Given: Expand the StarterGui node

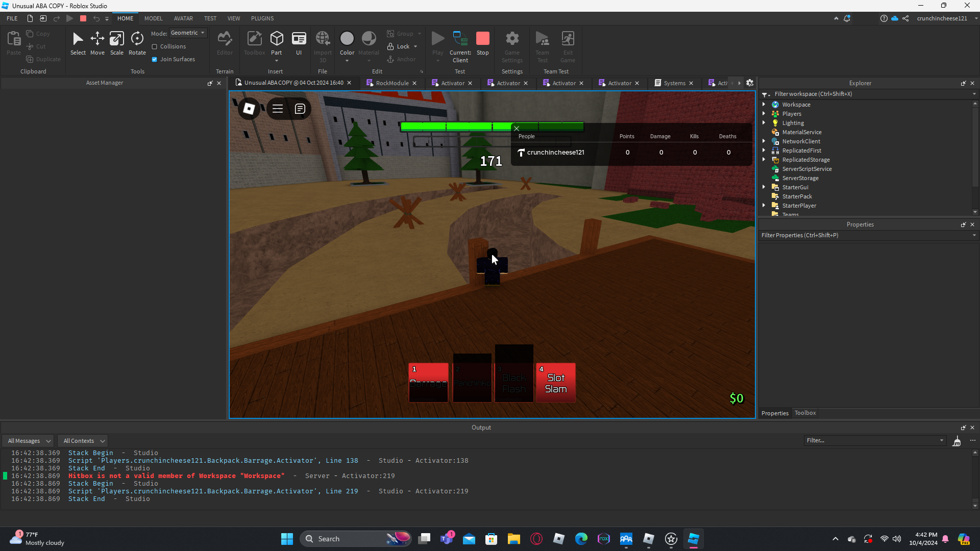Looking at the screenshot, I should (x=764, y=187).
